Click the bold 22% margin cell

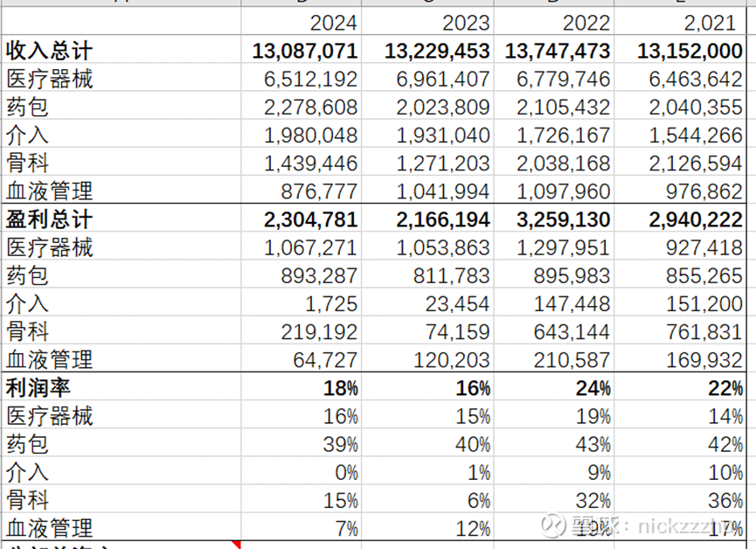click(680, 388)
